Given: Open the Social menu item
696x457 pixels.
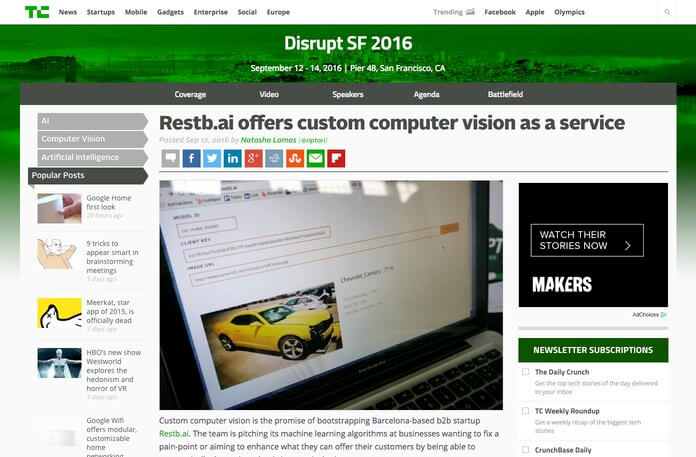Looking at the screenshot, I should tap(247, 12).
